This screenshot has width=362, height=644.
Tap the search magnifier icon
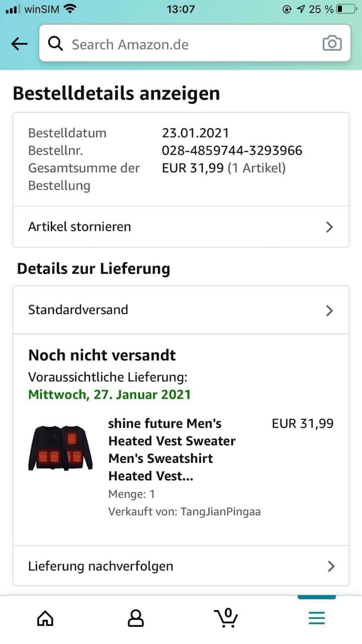tap(55, 44)
